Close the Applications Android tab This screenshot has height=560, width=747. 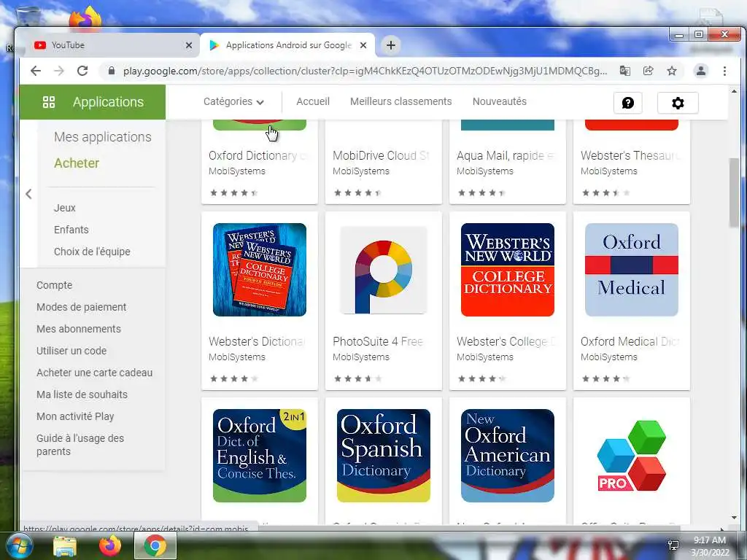(363, 45)
